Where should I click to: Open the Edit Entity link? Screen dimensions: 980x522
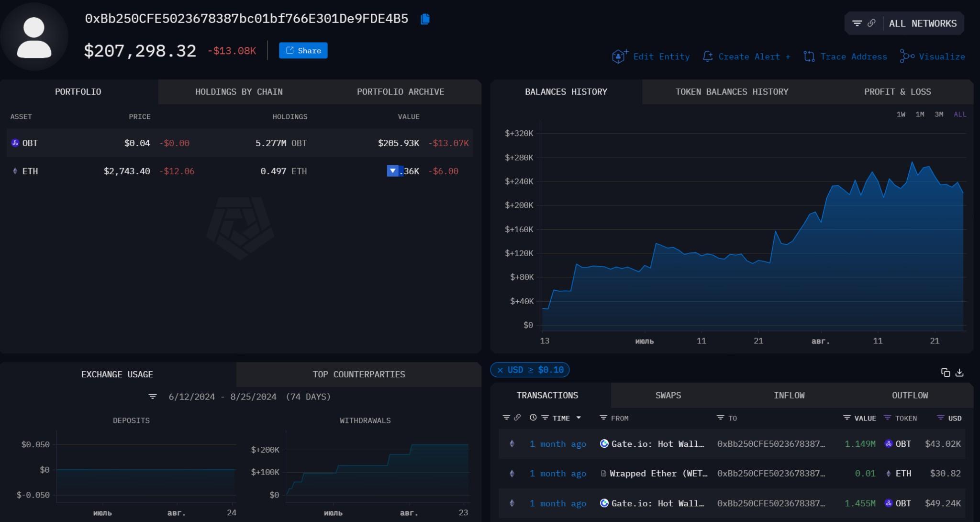tap(661, 57)
